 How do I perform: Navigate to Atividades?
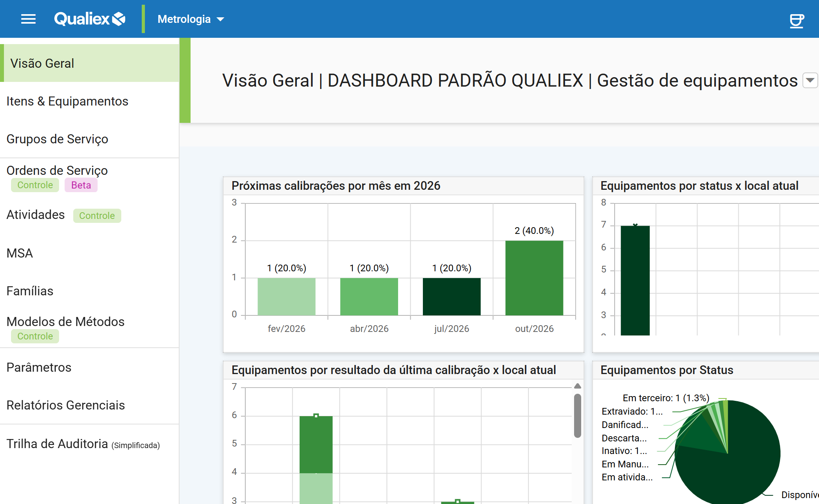[x=35, y=215]
